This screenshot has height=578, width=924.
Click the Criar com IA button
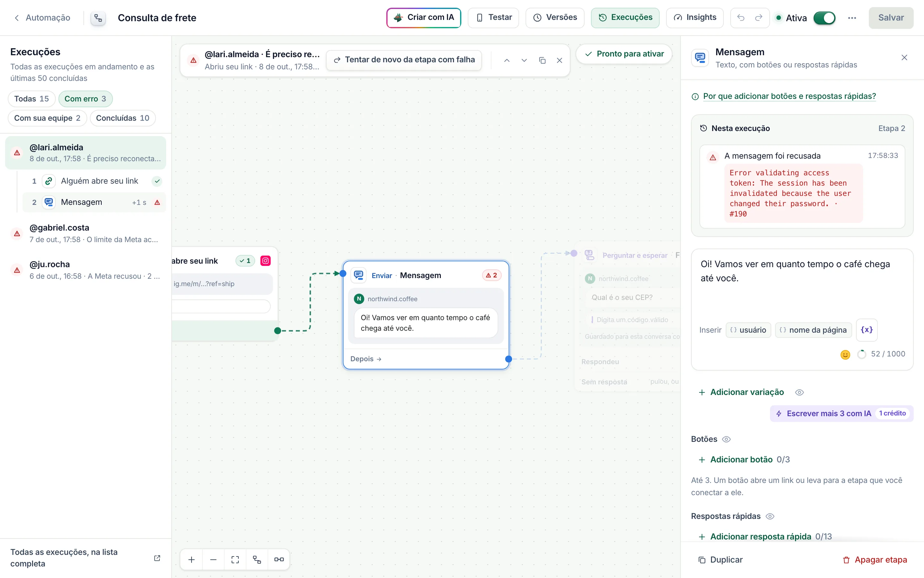point(424,18)
